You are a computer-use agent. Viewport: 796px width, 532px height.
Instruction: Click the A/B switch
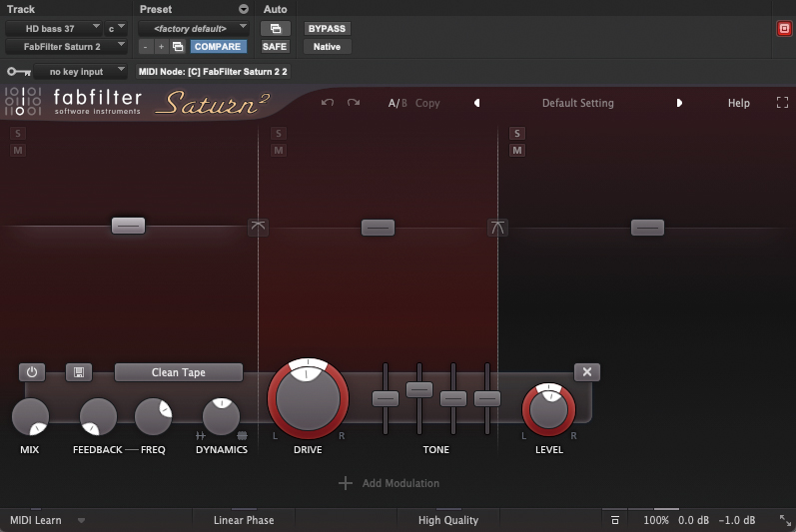tap(398, 103)
